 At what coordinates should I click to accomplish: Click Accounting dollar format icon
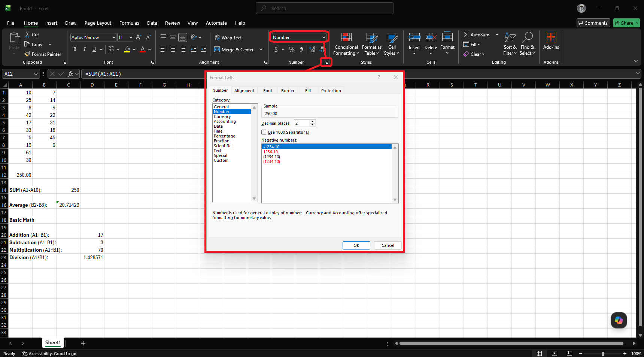[276, 49]
